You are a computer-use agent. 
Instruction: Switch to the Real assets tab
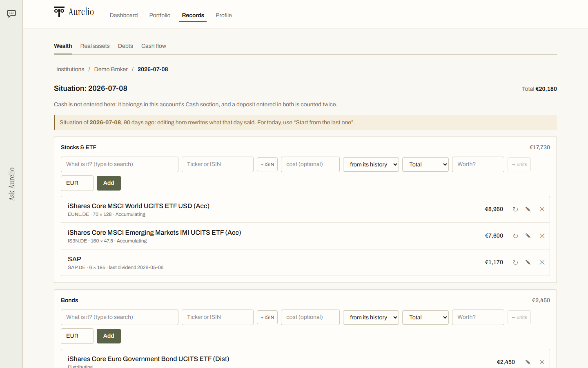pyautogui.click(x=95, y=46)
